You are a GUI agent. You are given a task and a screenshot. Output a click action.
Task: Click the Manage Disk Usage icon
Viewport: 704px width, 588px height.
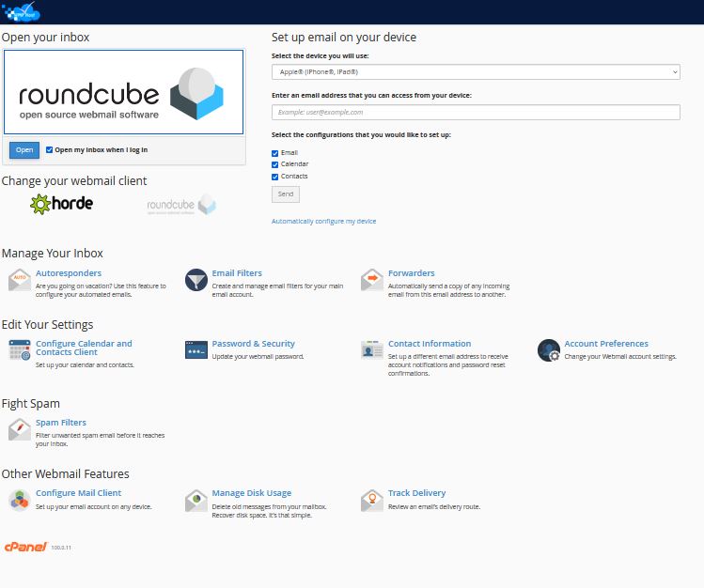pyautogui.click(x=196, y=500)
